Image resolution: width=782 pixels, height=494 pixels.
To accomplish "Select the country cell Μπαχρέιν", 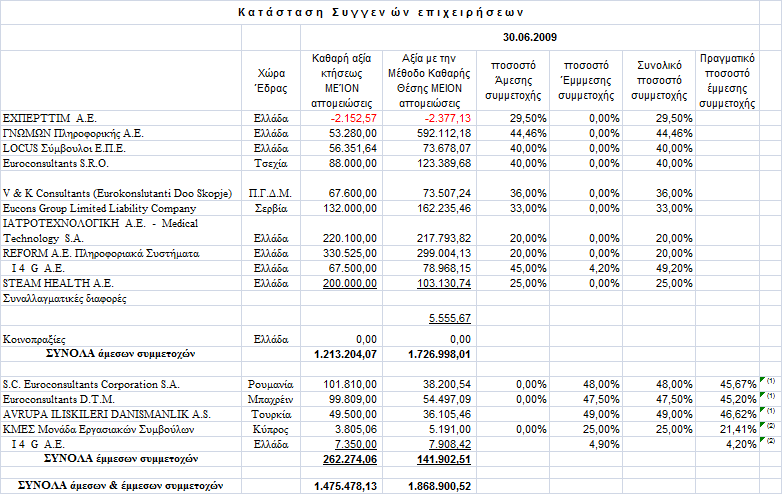I will [271, 399].
